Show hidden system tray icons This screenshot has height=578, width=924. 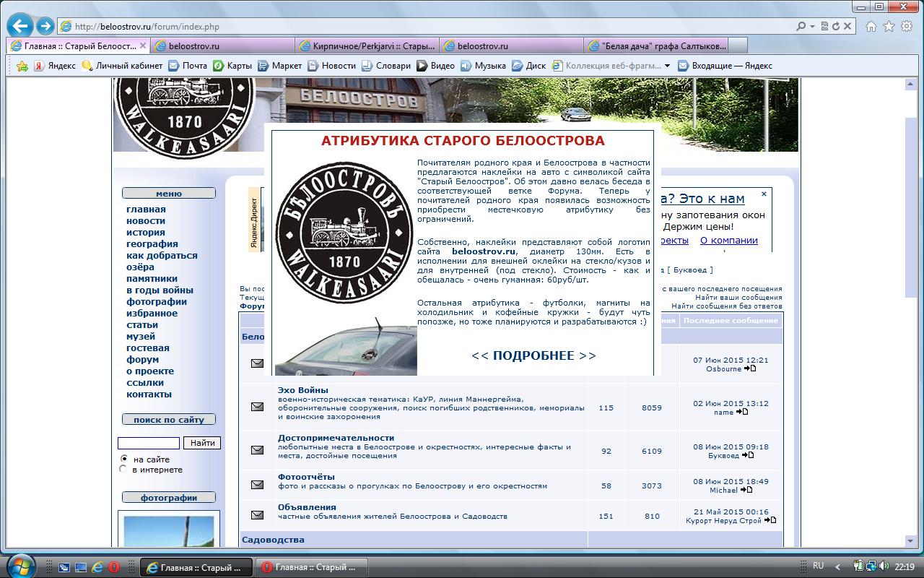(x=838, y=566)
